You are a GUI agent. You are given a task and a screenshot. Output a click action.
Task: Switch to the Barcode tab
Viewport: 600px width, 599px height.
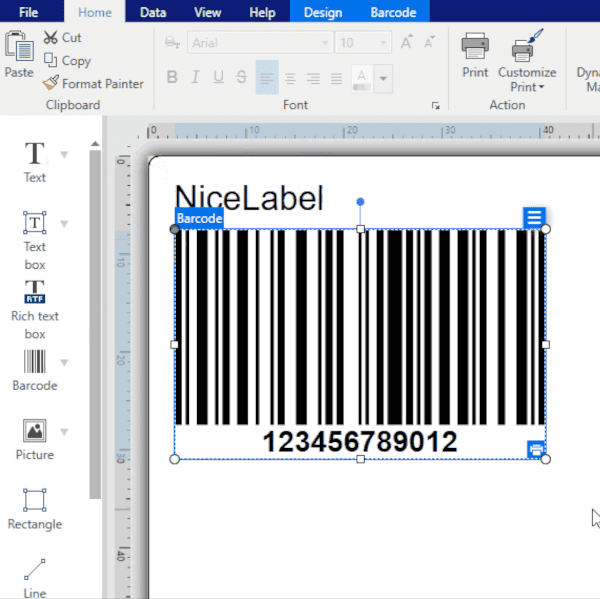[x=393, y=12]
